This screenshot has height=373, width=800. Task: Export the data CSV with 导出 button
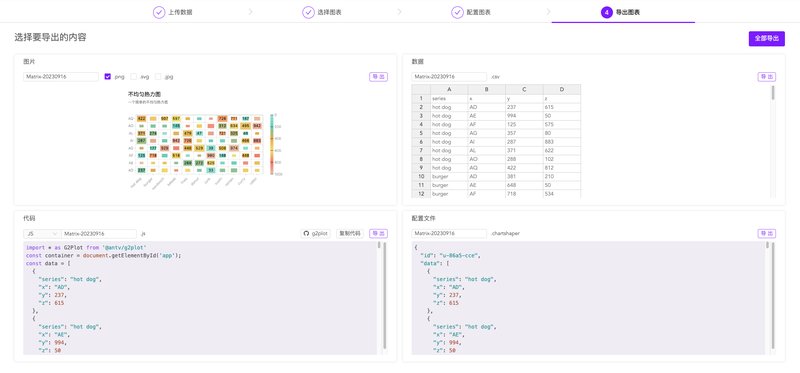click(767, 77)
